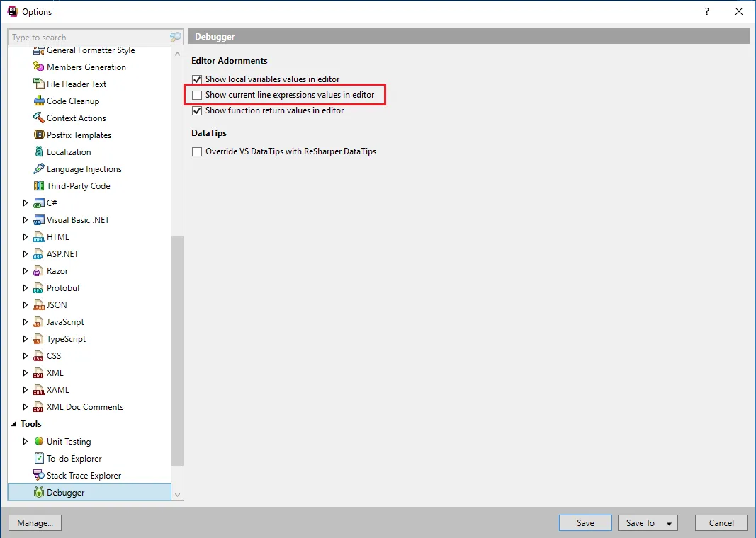Select the General Formatter Style item
756x538 pixels.
[91, 50]
